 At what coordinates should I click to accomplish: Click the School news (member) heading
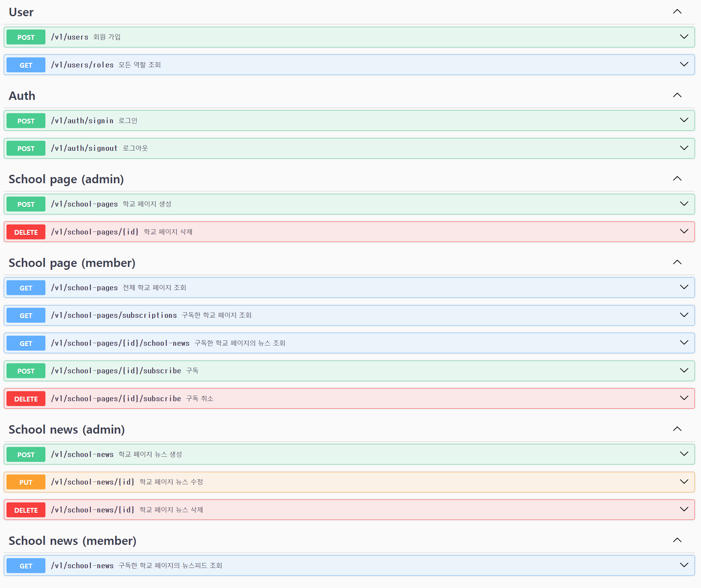[x=72, y=541]
